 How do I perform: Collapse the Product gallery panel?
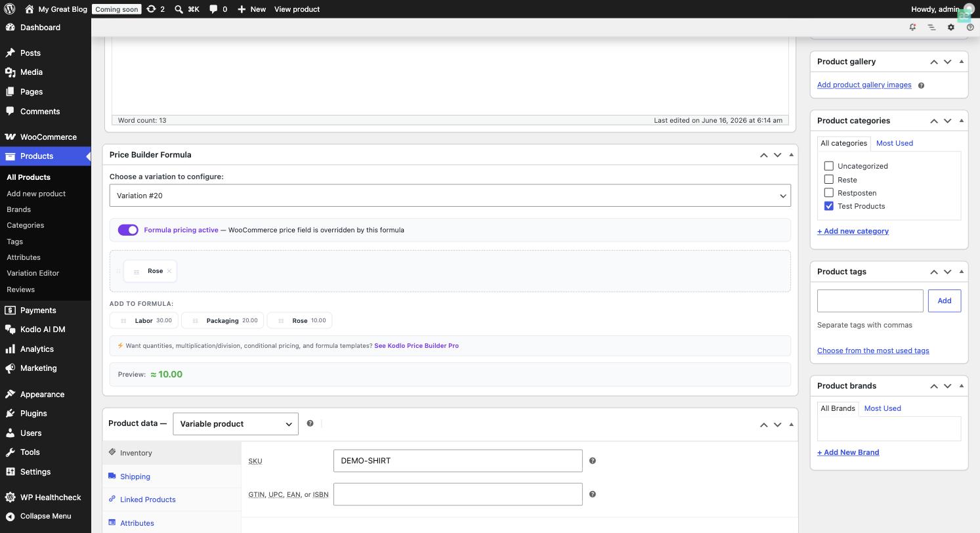[x=962, y=62]
